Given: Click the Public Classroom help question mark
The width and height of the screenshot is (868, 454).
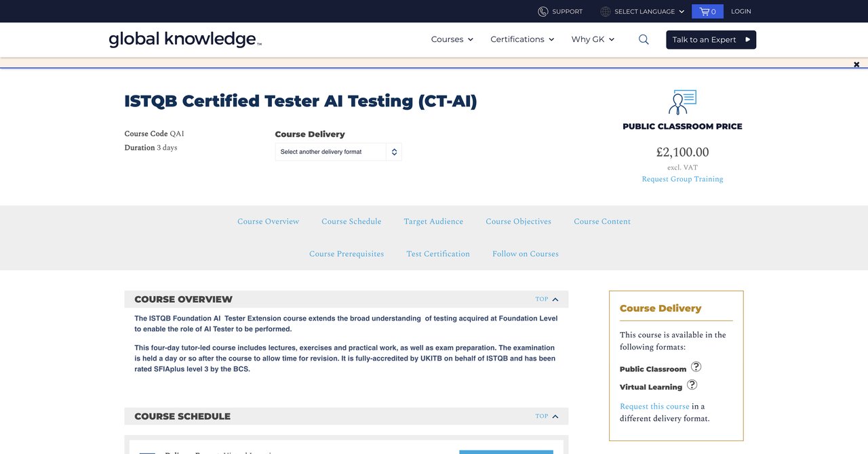Looking at the screenshot, I should (x=696, y=367).
